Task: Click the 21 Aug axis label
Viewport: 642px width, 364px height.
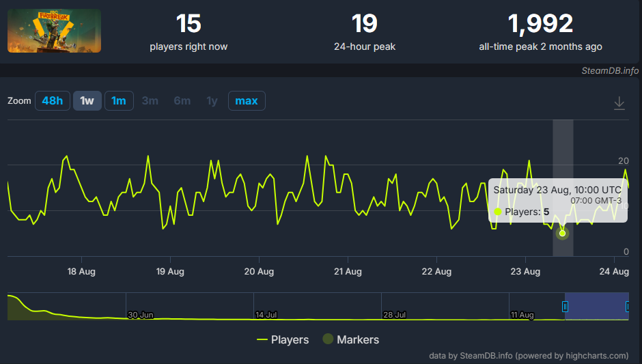Action: (x=348, y=272)
